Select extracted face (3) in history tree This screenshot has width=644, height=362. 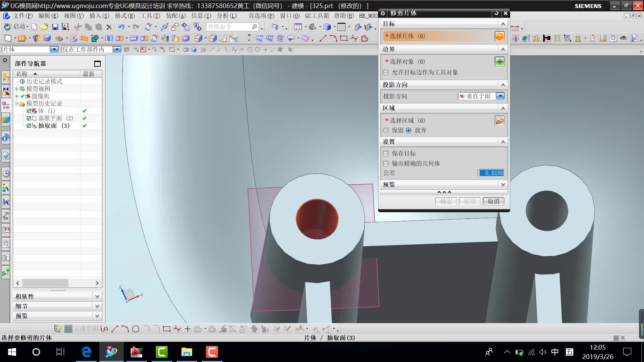click(54, 126)
